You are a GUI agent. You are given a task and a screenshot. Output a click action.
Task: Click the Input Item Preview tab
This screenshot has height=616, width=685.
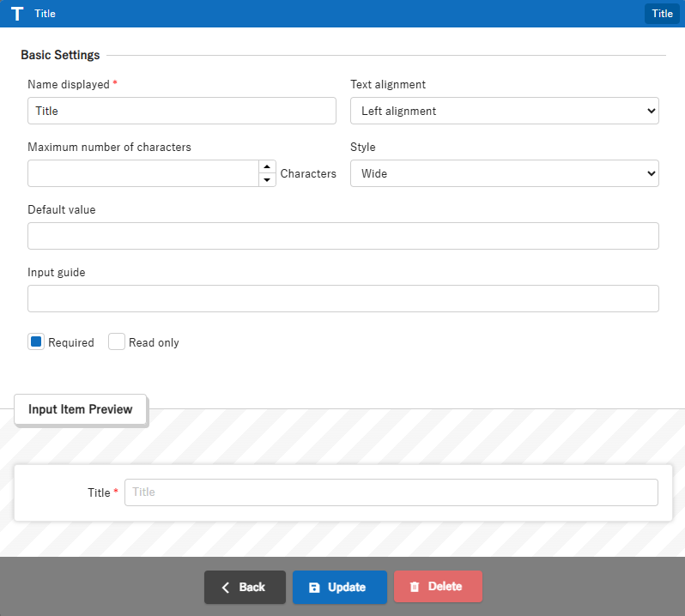81,409
